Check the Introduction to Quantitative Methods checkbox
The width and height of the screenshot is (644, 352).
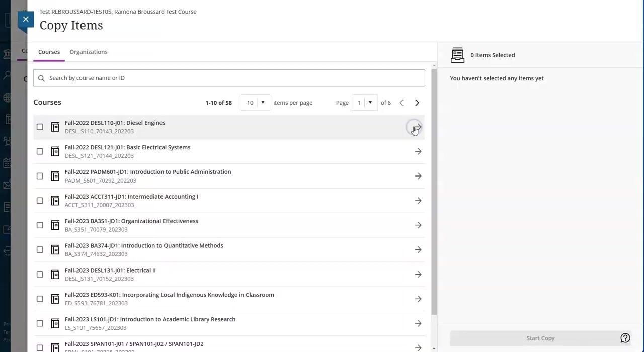(40, 250)
